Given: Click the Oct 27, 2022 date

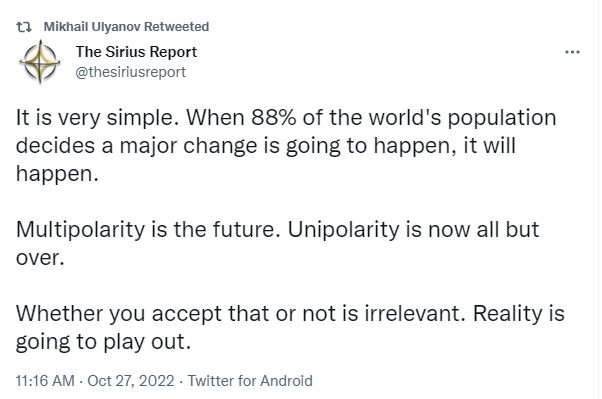Looking at the screenshot, I should coord(131,381).
